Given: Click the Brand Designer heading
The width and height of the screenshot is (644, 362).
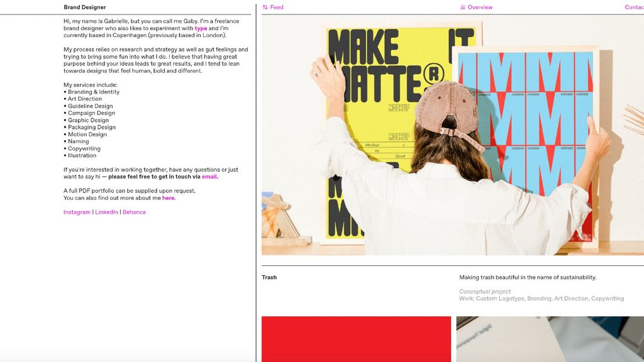Looking at the screenshot, I should coord(84,6).
